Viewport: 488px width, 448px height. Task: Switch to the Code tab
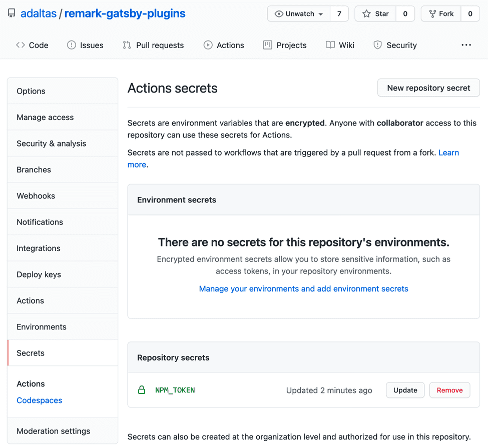[32, 45]
